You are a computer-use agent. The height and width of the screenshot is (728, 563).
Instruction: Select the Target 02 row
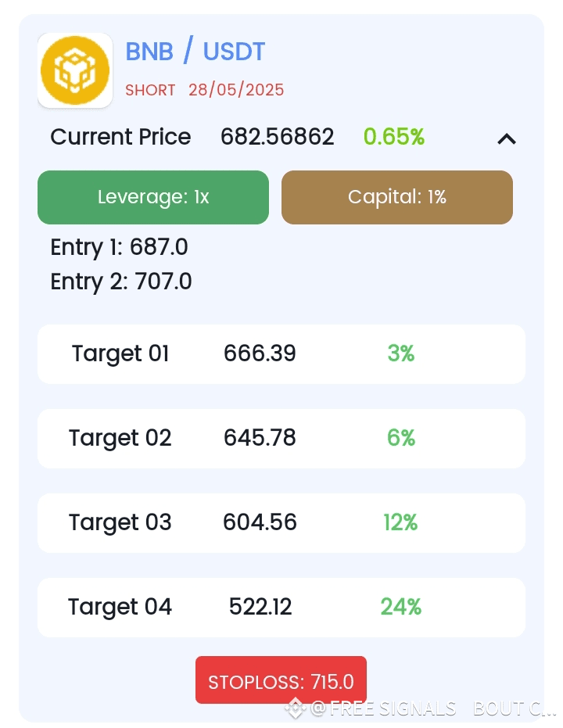281,439
